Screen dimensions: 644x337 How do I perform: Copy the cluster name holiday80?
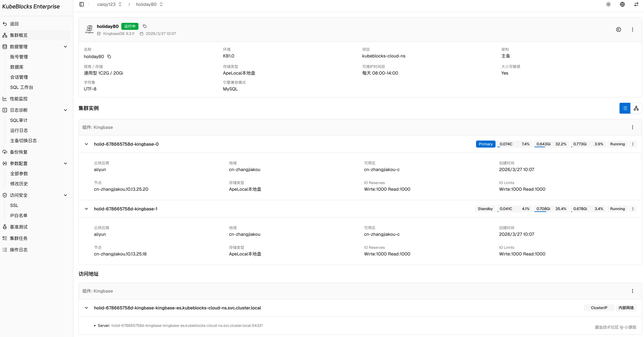pyautogui.click(x=109, y=56)
